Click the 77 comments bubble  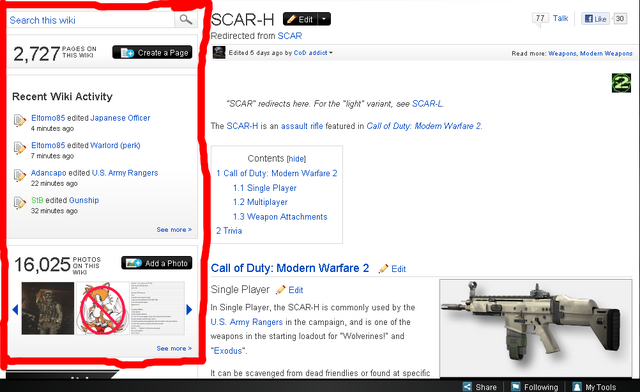[x=540, y=18]
